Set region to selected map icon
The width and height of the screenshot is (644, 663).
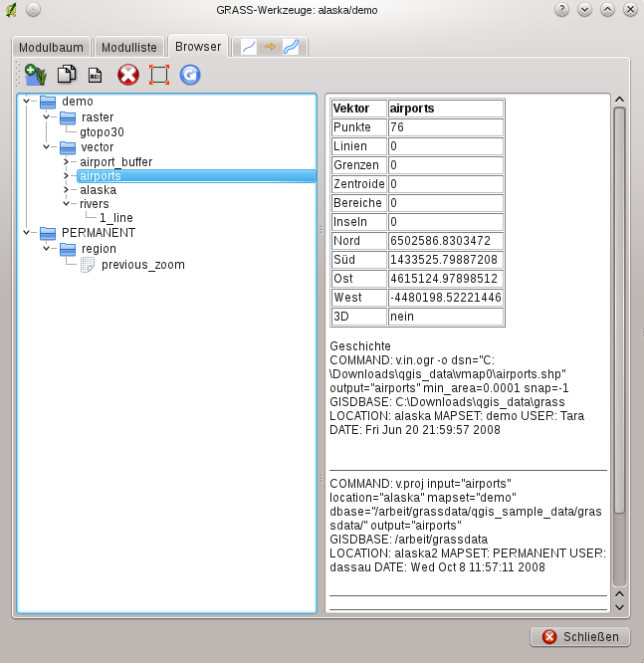pyautogui.click(x=159, y=75)
